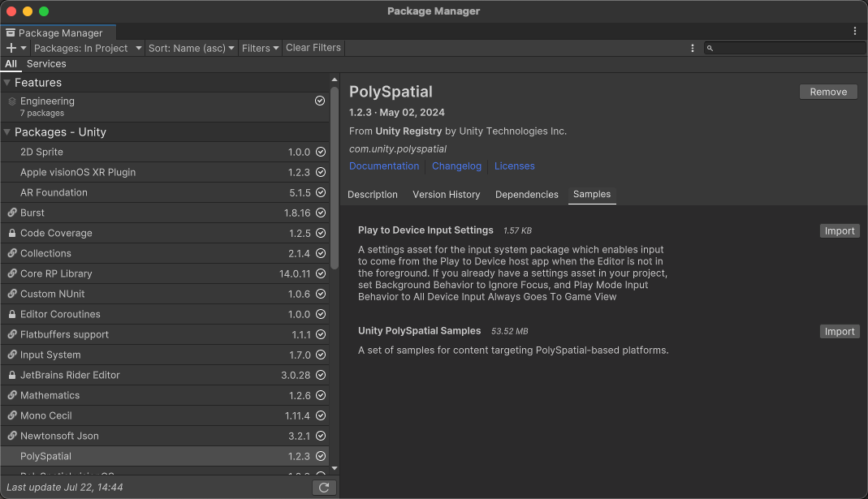Import the Unity PolySpatial Samples
Image resolution: width=868 pixels, height=499 pixels.
[840, 331]
